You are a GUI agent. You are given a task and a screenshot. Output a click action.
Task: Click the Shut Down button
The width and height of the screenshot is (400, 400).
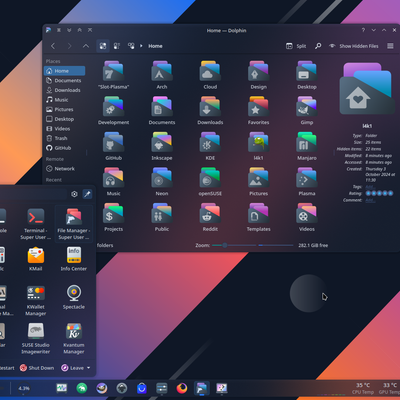coord(37,368)
